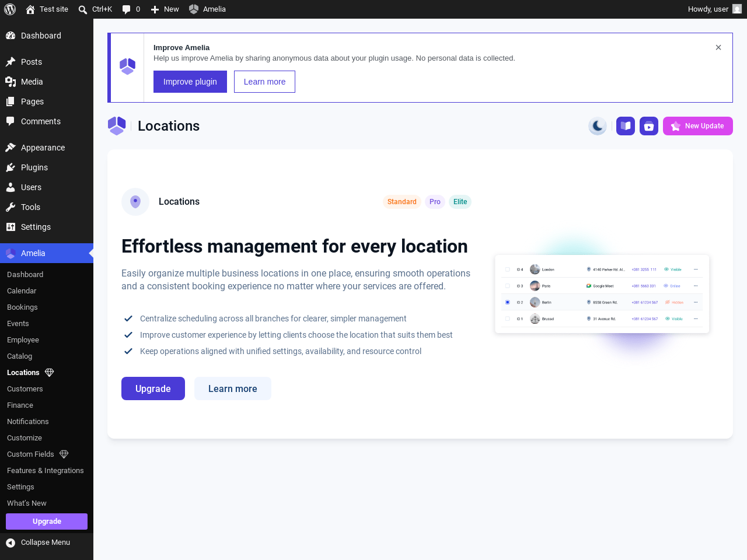
Task: Open the What's New page
Action: tap(47, 503)
